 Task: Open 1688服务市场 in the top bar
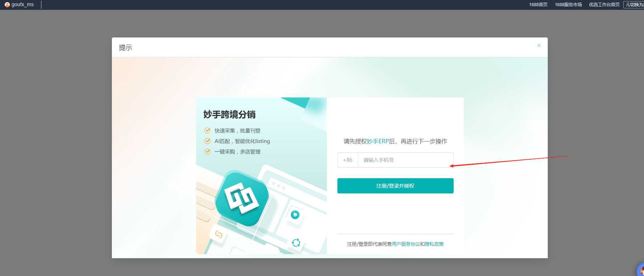(568, 5)
